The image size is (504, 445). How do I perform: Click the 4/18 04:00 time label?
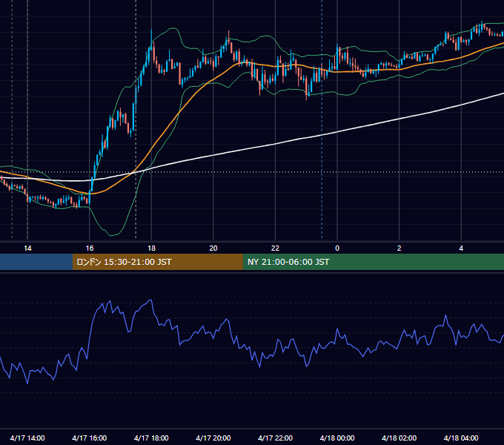[461, 438]
